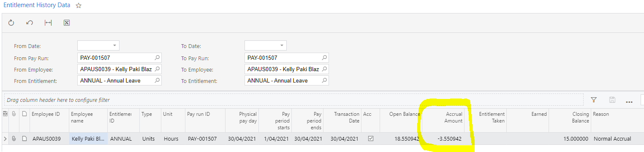Open the grid filter funnel icon
The height and width of the screenshot is (152, 644).
(594, 100)
